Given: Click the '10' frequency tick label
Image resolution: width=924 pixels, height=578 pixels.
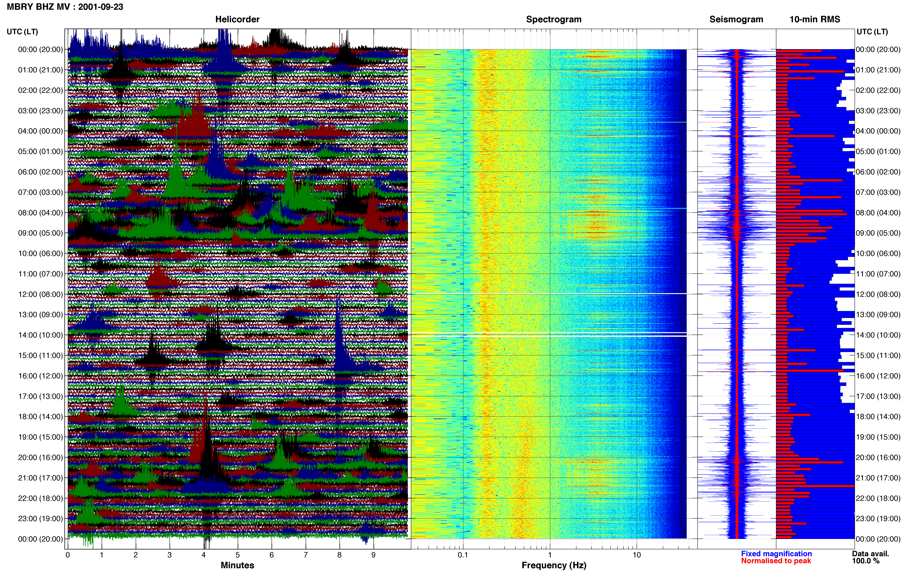Looking at the screenshot, I should tap(637, 555).
